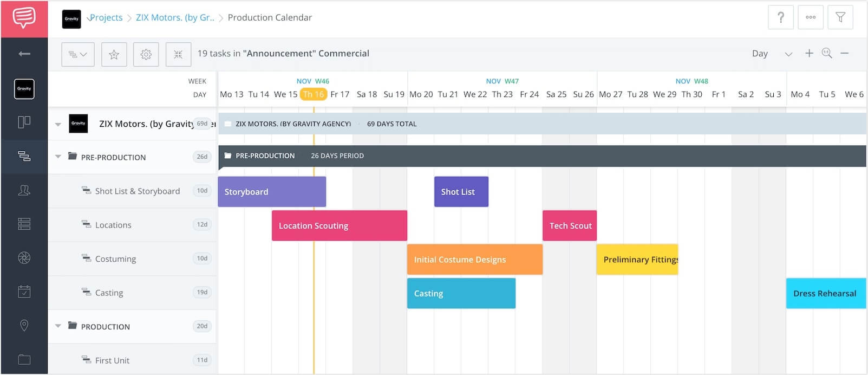Open the shot list aperture icon in the sidebar
Image resolution: width=868 pixels, height=375 pixels.
(24, 258)
